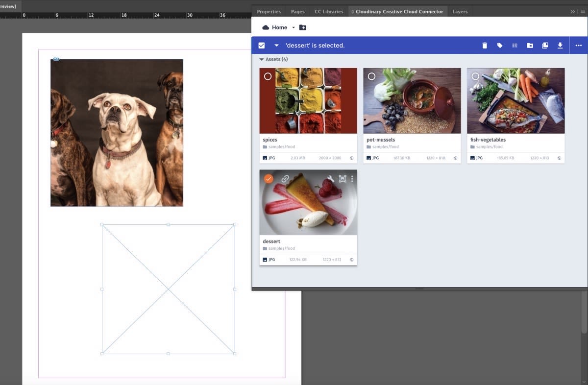588x385 pixels.
Task: Open the Home folder dropdown arrow
Action: click(294, 27)
